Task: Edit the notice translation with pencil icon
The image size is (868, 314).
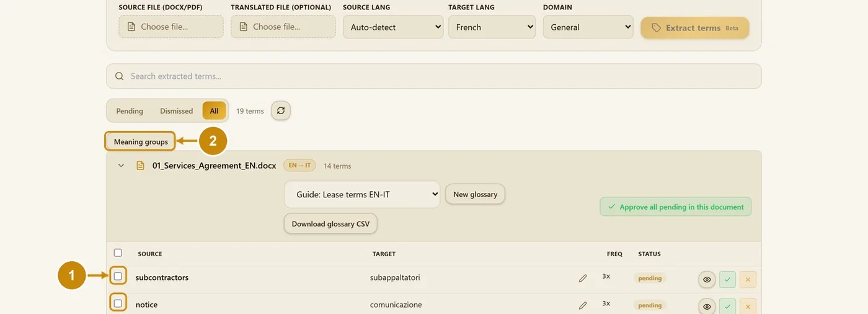Action: pyautogui.click(x=583, y=305)
